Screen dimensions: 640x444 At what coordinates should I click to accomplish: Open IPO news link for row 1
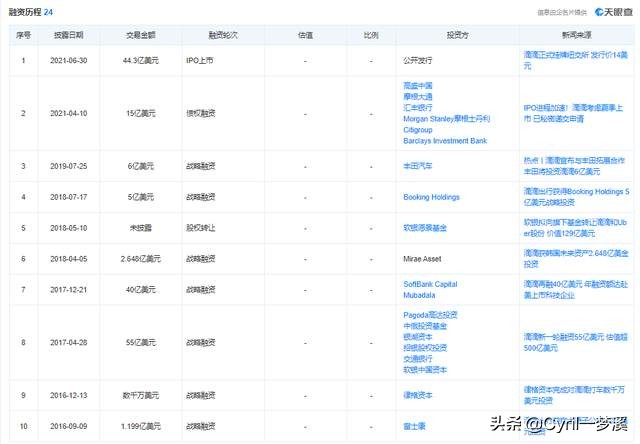click(576, 60)
